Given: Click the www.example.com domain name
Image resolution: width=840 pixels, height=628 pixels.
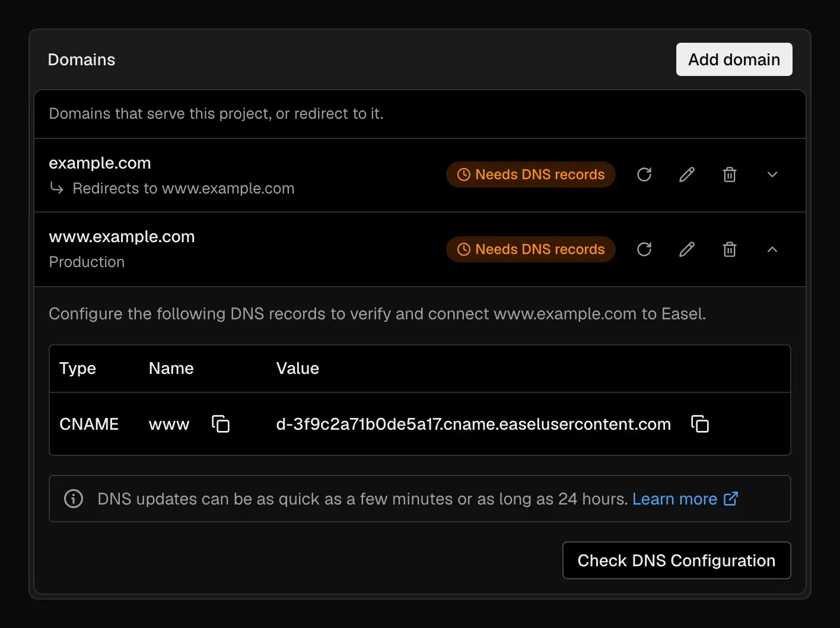Looking at the screenshot, I should coord(122,236).
